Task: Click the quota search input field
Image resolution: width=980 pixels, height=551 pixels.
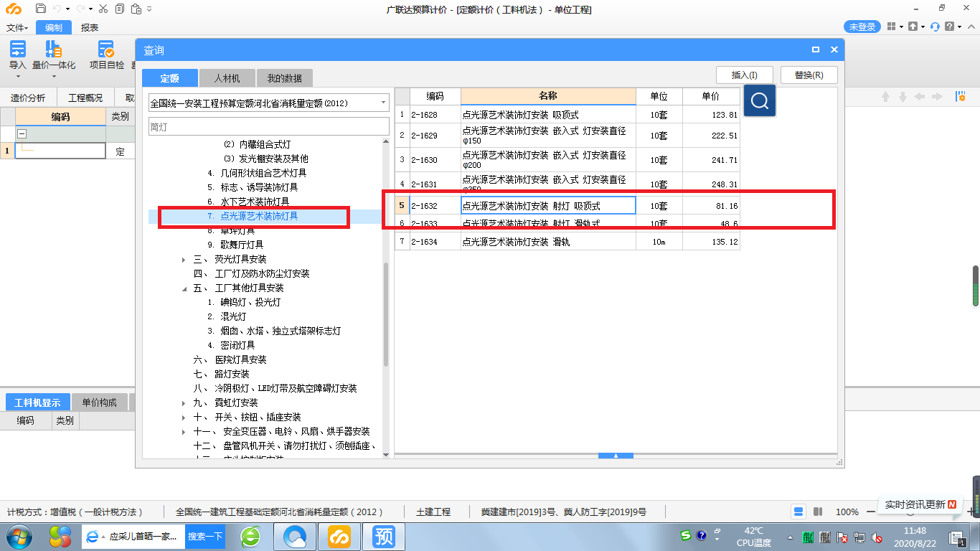Action: (269, 127)
